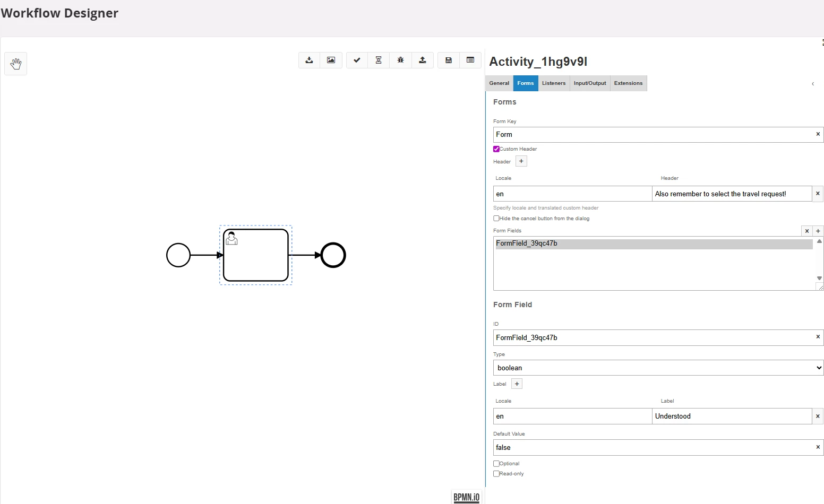
Task: Export diagram as image
Action: point(331,60)
